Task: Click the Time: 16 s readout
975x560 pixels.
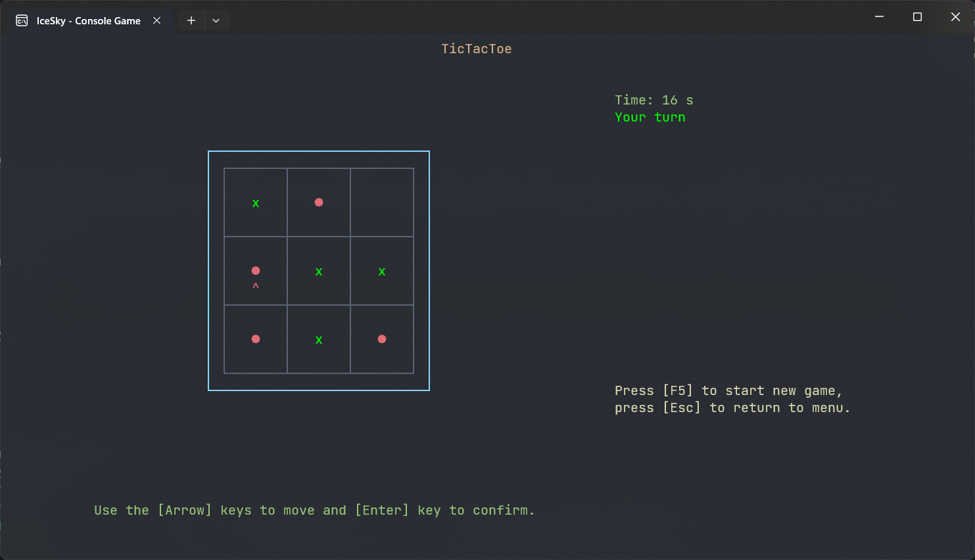Action: tap(654, 100)
